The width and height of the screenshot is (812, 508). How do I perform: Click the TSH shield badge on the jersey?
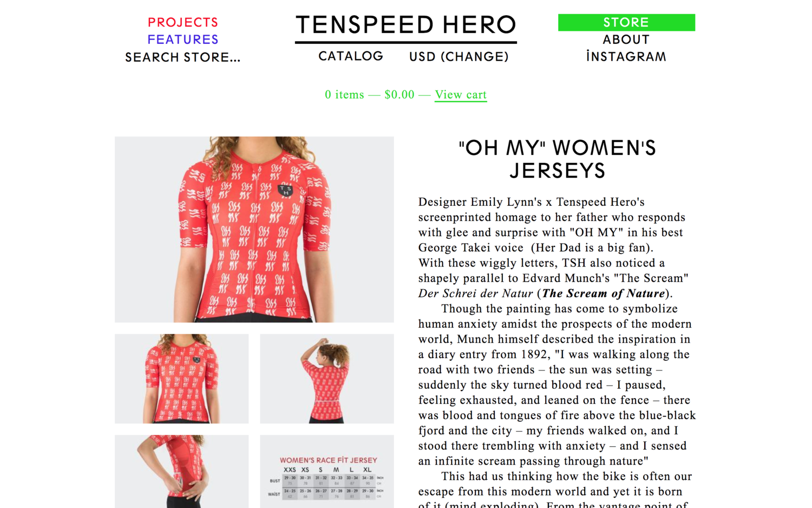[285, 190]
